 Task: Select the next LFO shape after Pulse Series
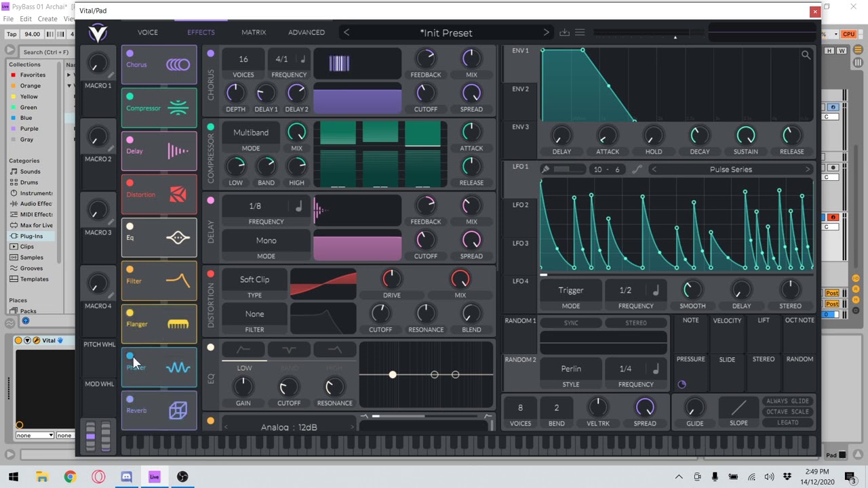pyautogui.click(x=807, y=169)
